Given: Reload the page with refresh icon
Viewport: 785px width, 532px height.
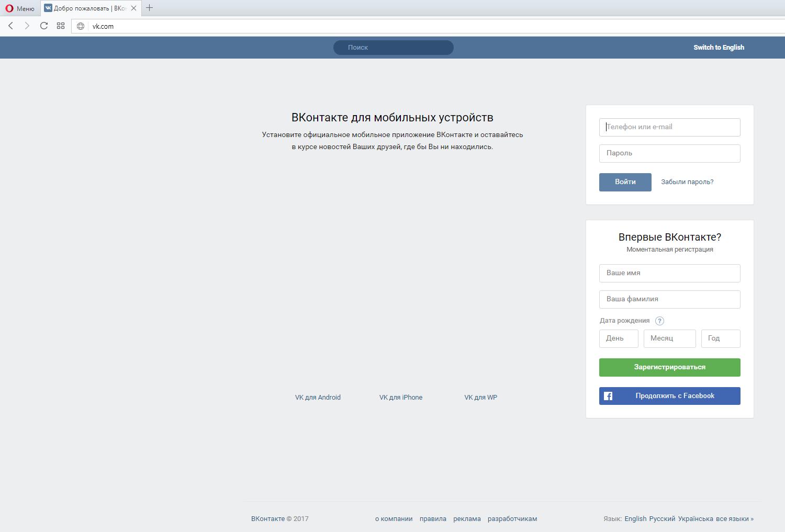Looking at the screenshot, I should coord(44,26).
